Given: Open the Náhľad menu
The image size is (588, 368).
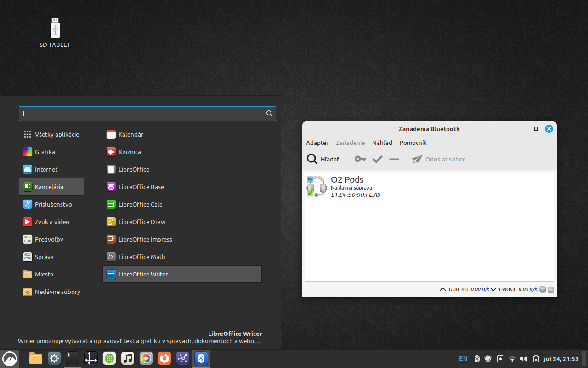Looking at the screenshot, I should (x=382, y=143).
